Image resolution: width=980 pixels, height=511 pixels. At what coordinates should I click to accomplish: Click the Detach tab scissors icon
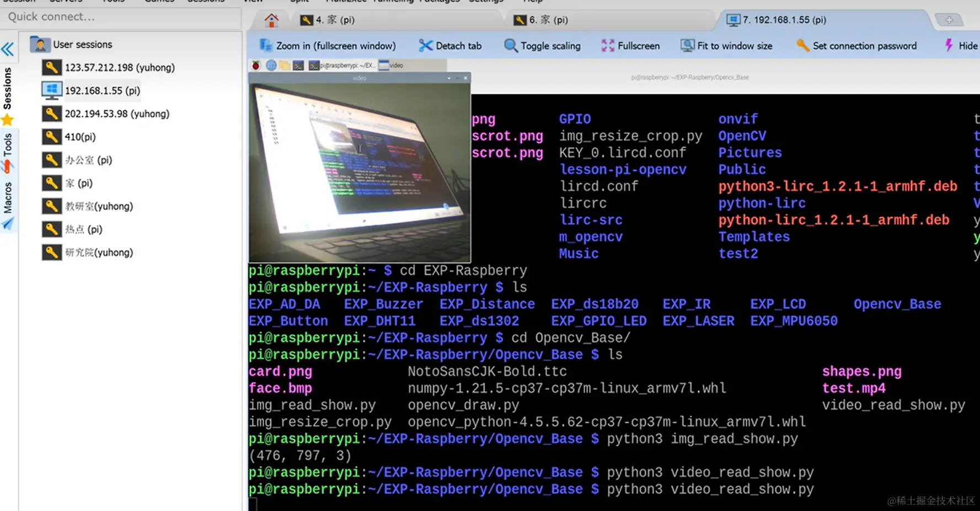coord(425,46)
